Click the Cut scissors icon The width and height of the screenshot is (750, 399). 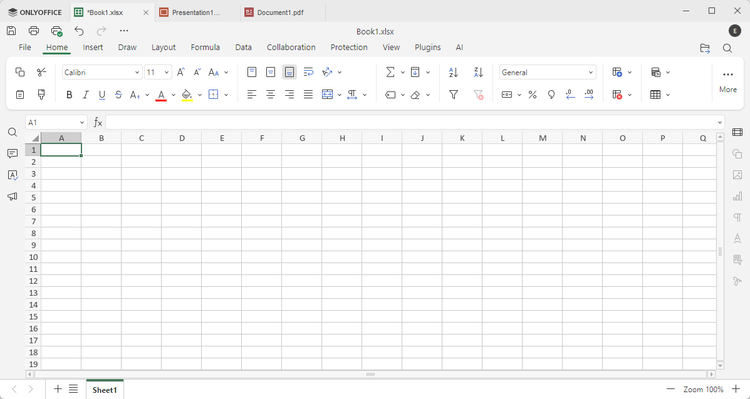pos(41,72)
